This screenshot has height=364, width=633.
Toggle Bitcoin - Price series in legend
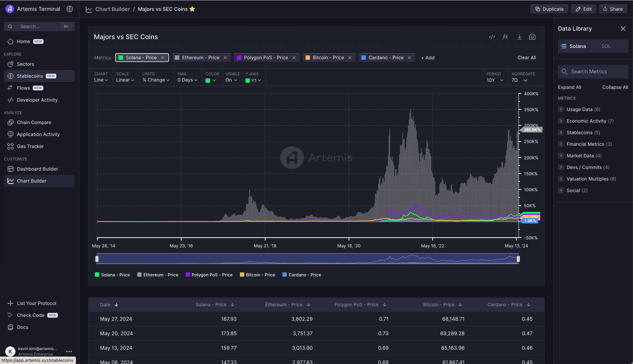tap(257, 275)
